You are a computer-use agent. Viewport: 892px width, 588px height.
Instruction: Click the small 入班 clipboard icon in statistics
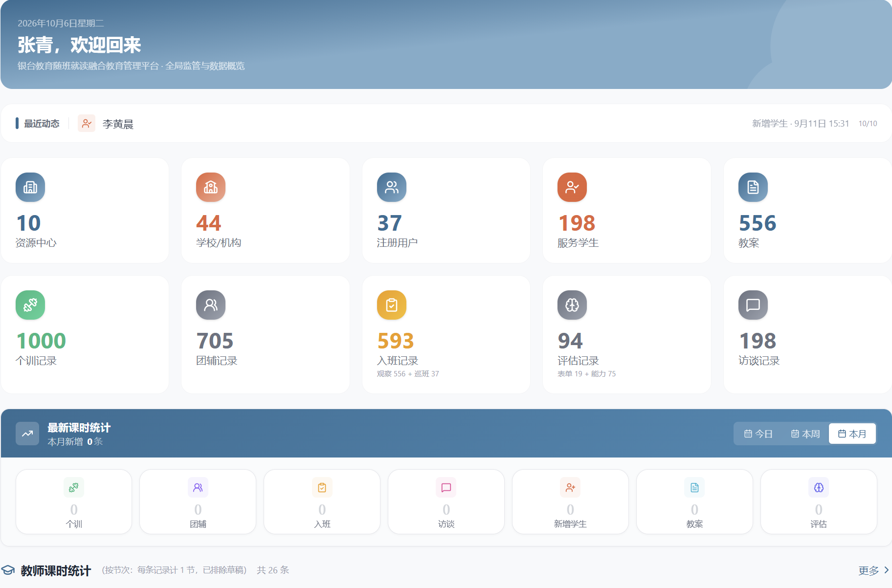tap(322, 487)
